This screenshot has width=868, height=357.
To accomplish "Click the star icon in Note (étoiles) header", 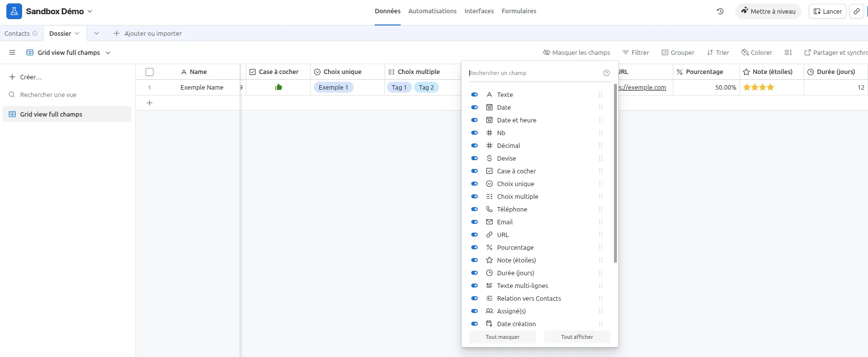I will tap(746, 72).
